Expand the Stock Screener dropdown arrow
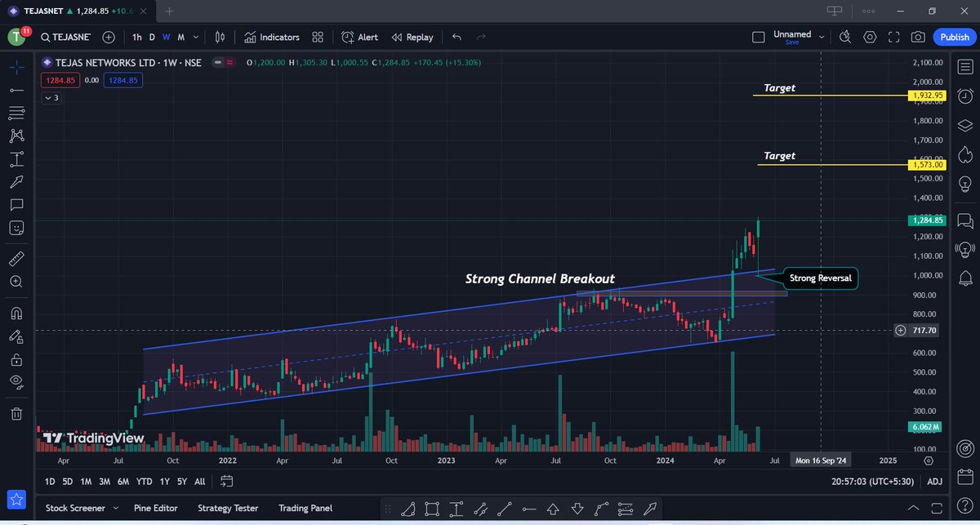980x525 pixels. point(114,508)
